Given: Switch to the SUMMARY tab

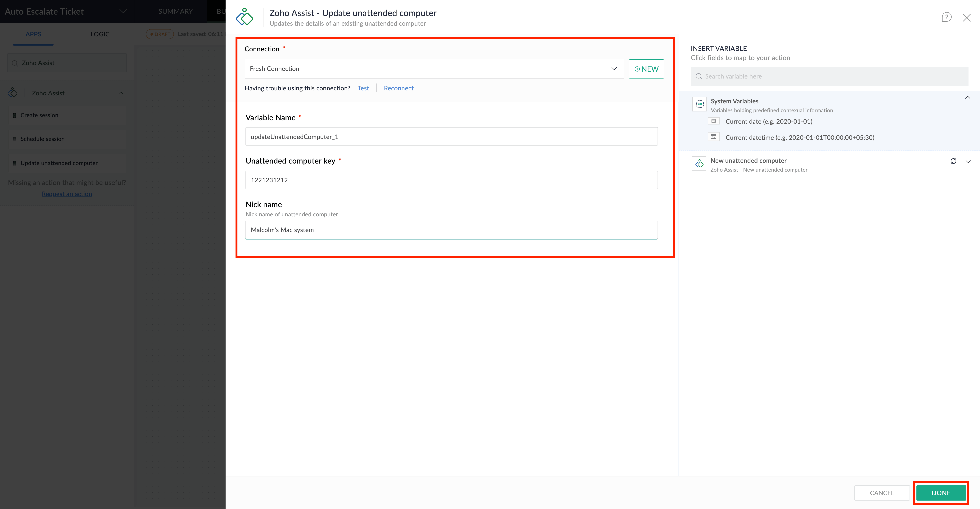Looking at the screenshot, I should tap(175, 11).
